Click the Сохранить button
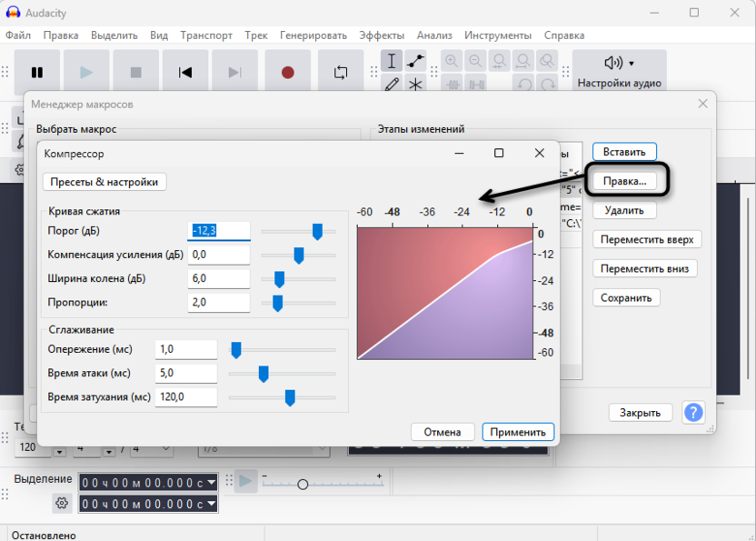 [x=626, y=298]
